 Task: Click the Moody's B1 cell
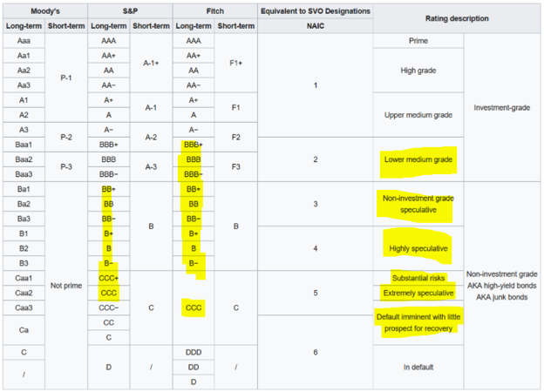pos(24,233)
